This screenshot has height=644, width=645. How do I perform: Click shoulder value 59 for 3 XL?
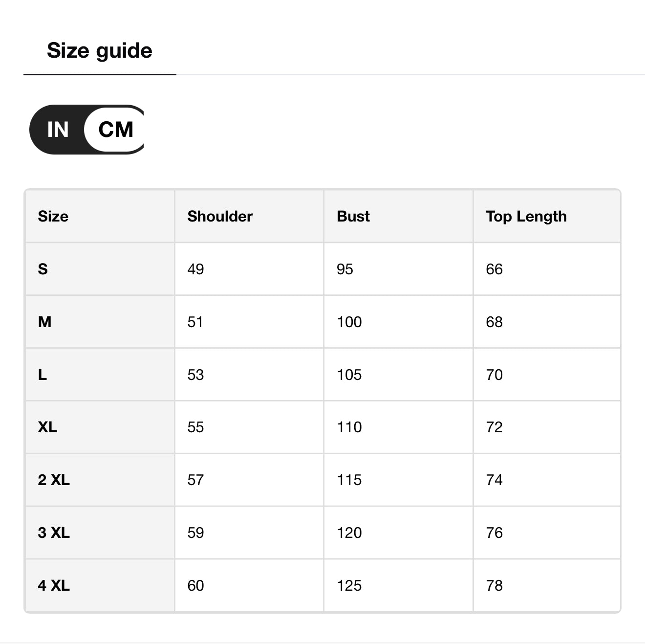pos(195,533)
